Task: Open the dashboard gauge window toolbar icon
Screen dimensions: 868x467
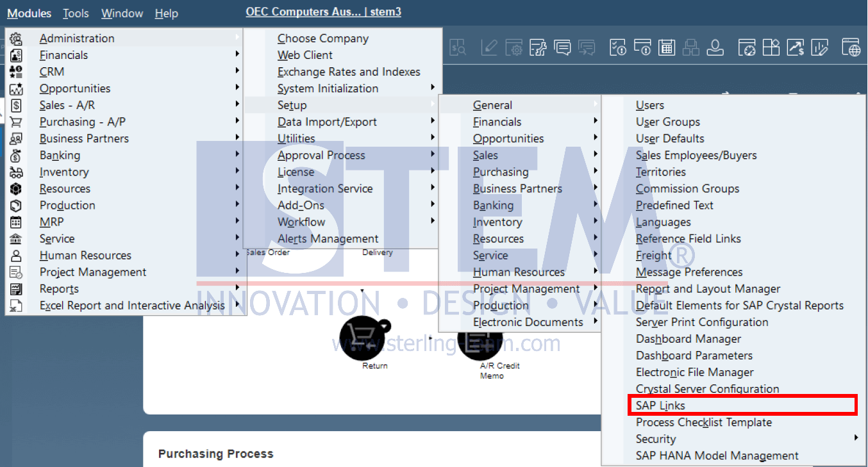Action: click(747, 47)
